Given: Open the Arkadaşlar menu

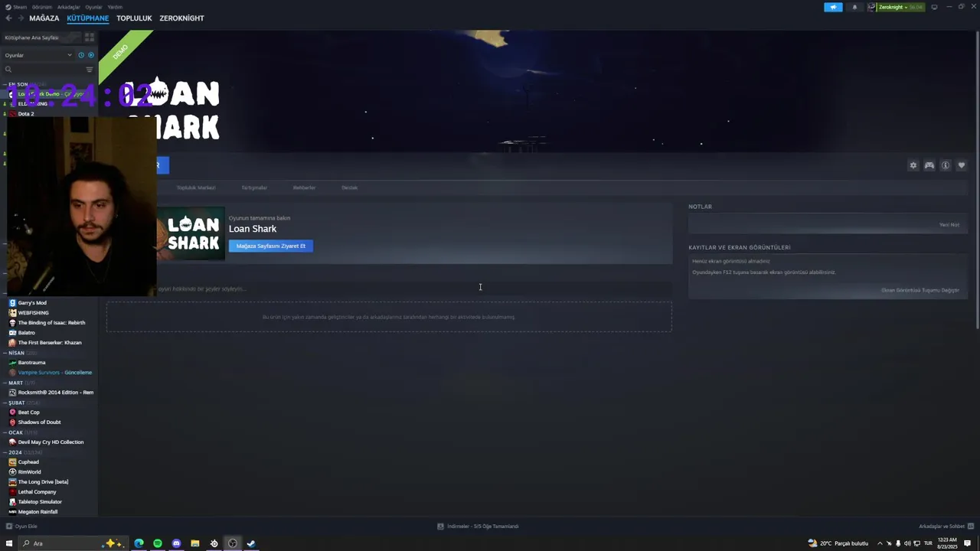Looking at the screenshot, I should [x=68, y=7].
